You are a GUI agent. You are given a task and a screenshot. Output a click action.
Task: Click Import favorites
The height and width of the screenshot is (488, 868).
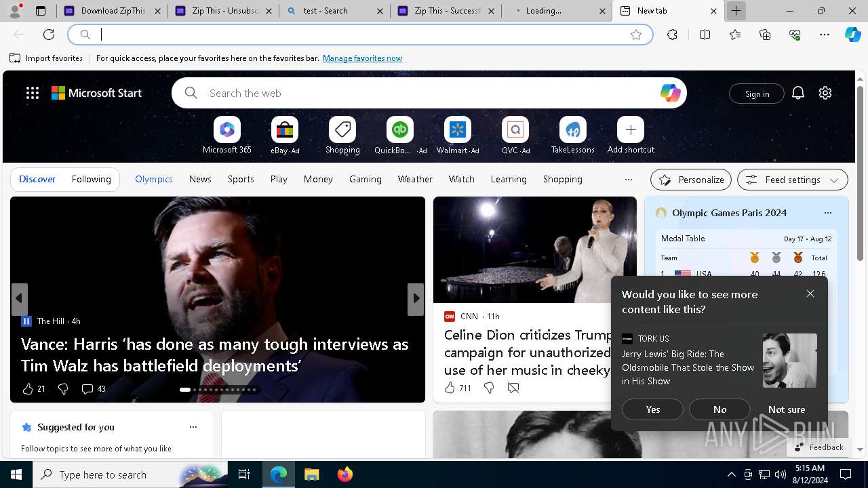click(x=46, y=58)
